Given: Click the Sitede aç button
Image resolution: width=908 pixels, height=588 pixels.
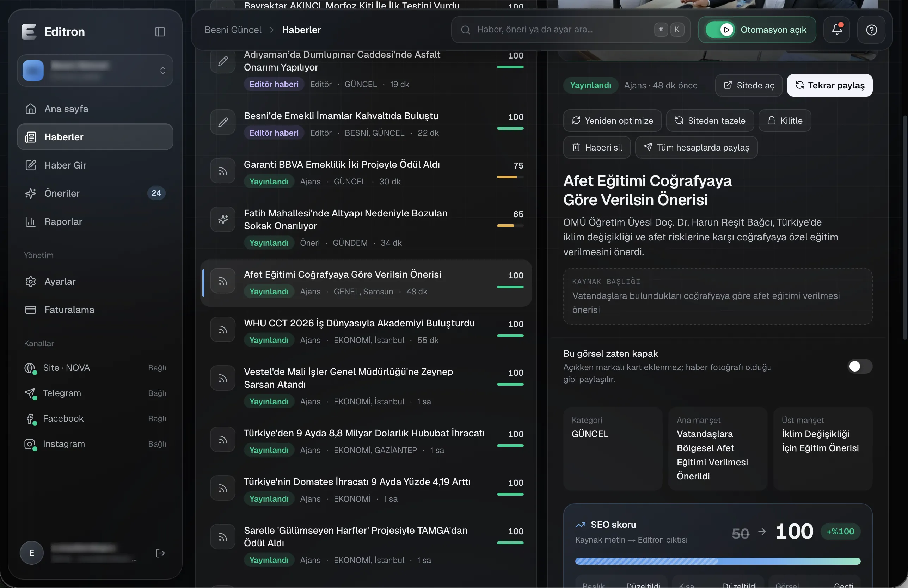Looking at the screenshot, I should [749, 85].
